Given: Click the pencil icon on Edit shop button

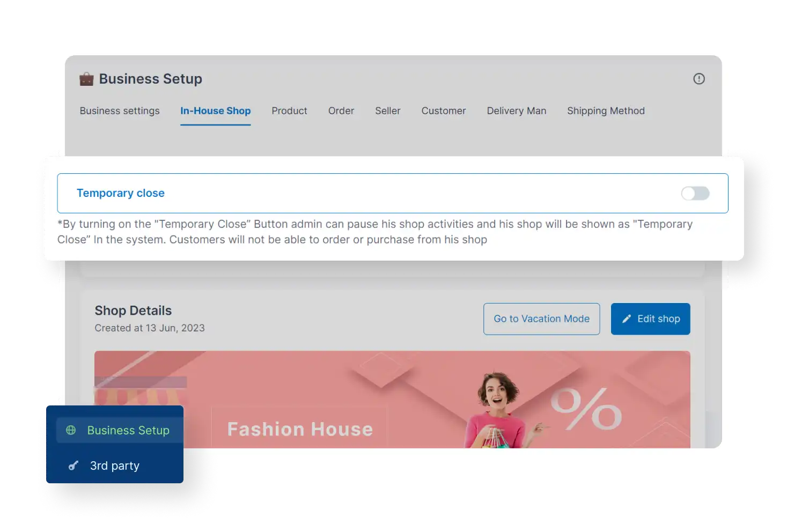Looking at the screenshot, I should [627, 319].
